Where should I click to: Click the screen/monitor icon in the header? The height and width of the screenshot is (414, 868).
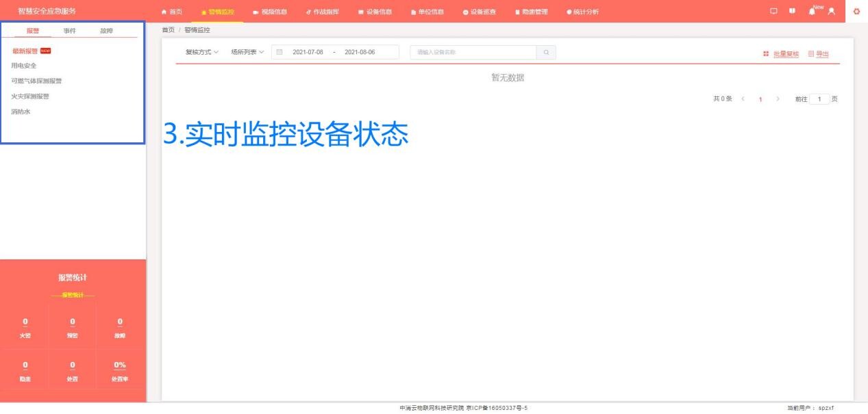[774, 12]
